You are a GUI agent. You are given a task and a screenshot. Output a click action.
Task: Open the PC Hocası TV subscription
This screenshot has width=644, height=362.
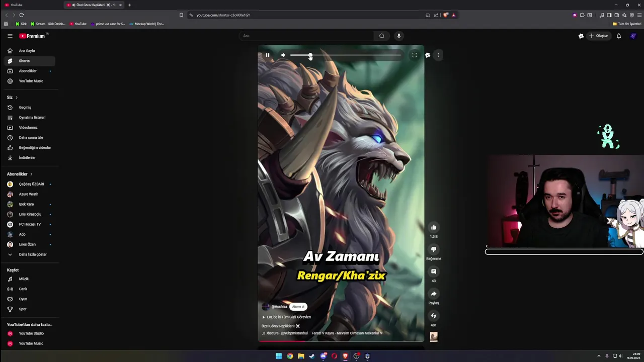(x=30, y=224)
